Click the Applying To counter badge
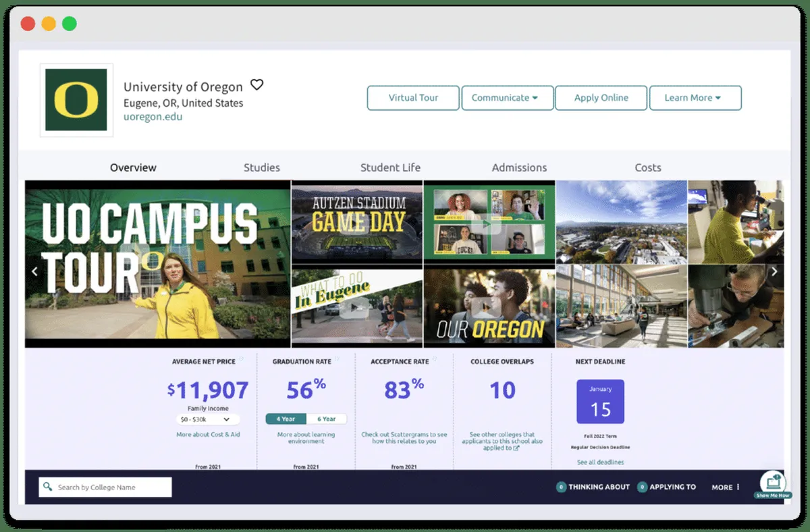810x532 pixels. click(642, 487)
